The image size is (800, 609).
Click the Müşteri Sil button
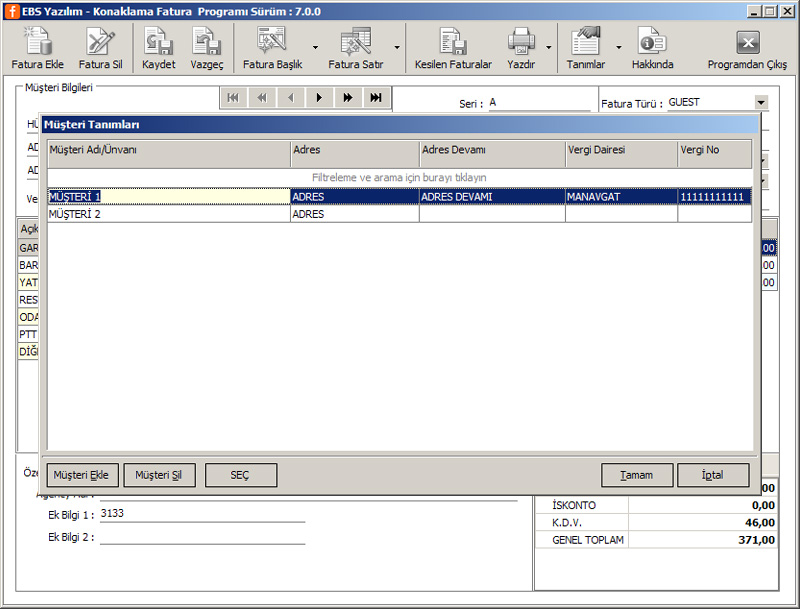coord(159,475)
